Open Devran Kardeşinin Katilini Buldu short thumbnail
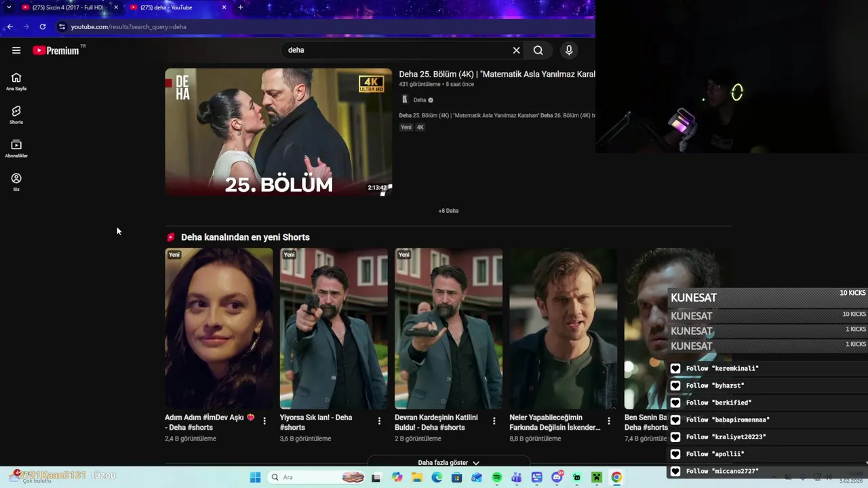Image resolution: width=868 pixels, height=488 pixels. (x=448, y=328)
